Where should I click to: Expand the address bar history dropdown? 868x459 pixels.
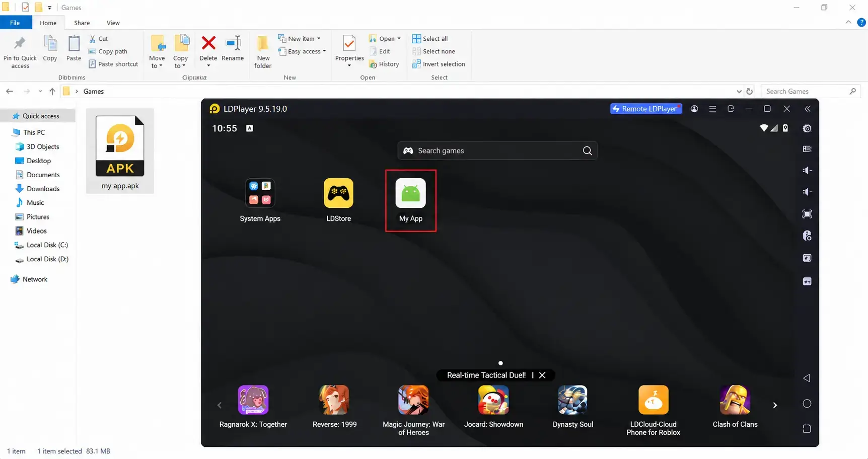739,91
